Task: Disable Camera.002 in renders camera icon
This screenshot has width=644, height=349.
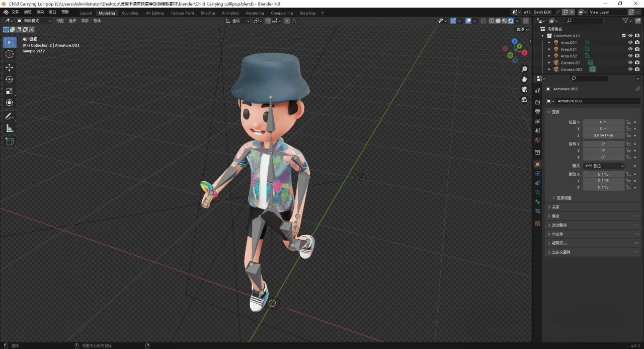Action: pos(637,69)
